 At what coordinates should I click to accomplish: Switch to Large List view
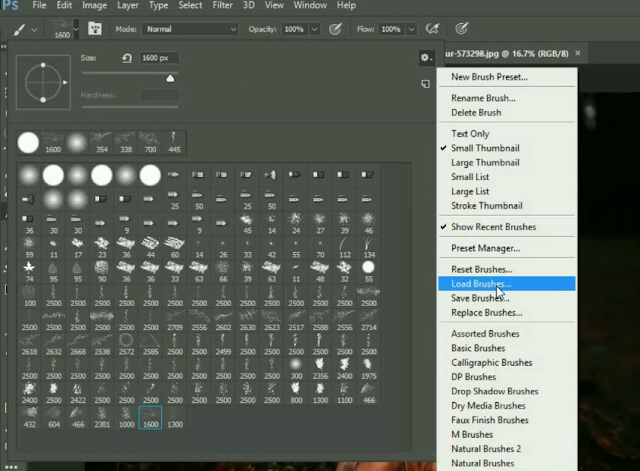coord(470,191)
